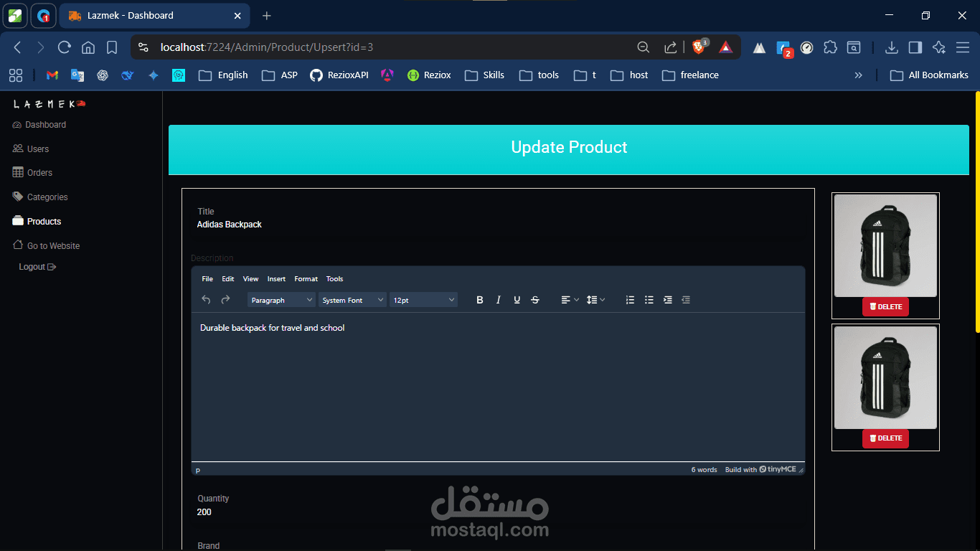Reload the page
The height and width of the screenshot is (551, 980).
[x=65, y=47]
